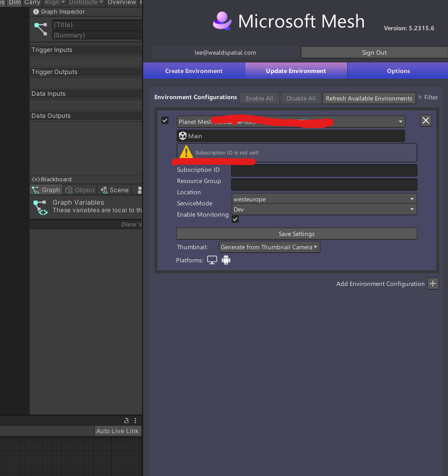The height and width of the screenshot is (476, 448).
Task: Disable the Enable Monitoring checkbox
Action: click(x=235, y=219)
